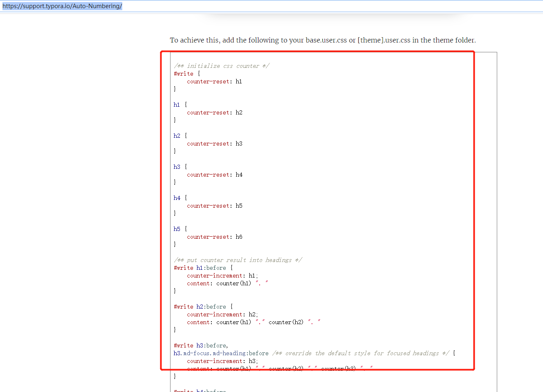Click the counter-reset: h6 declaration
The height and width of the screenshot is (392, 543).
214,236
